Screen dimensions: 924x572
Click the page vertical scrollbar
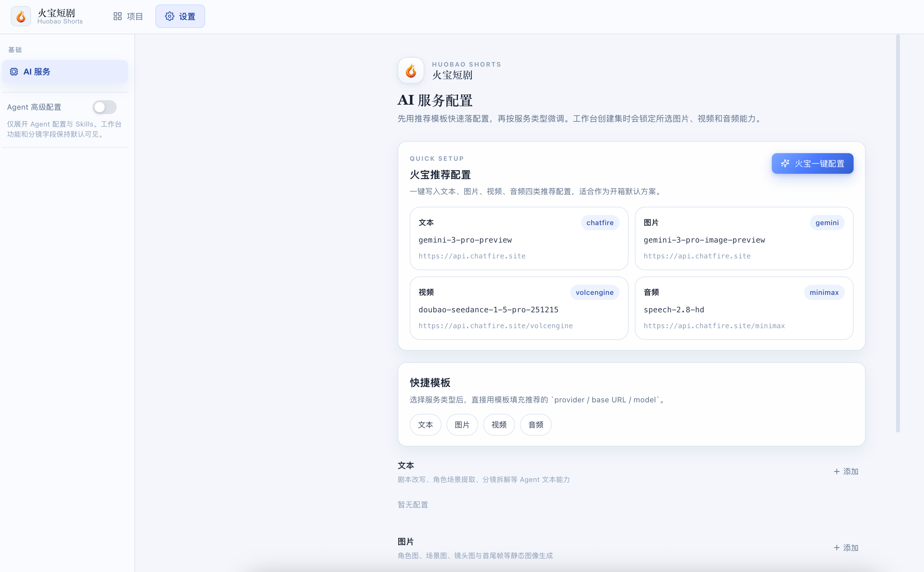point(898,233)
